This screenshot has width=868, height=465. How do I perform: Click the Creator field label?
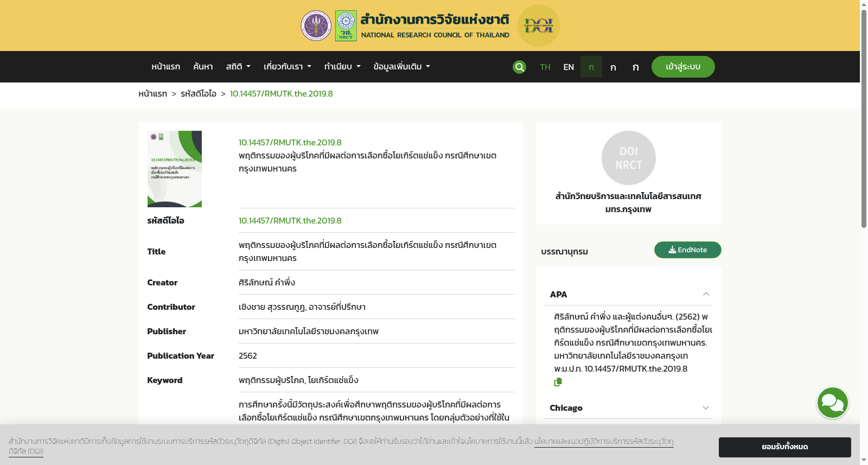(x=162, y=282)
